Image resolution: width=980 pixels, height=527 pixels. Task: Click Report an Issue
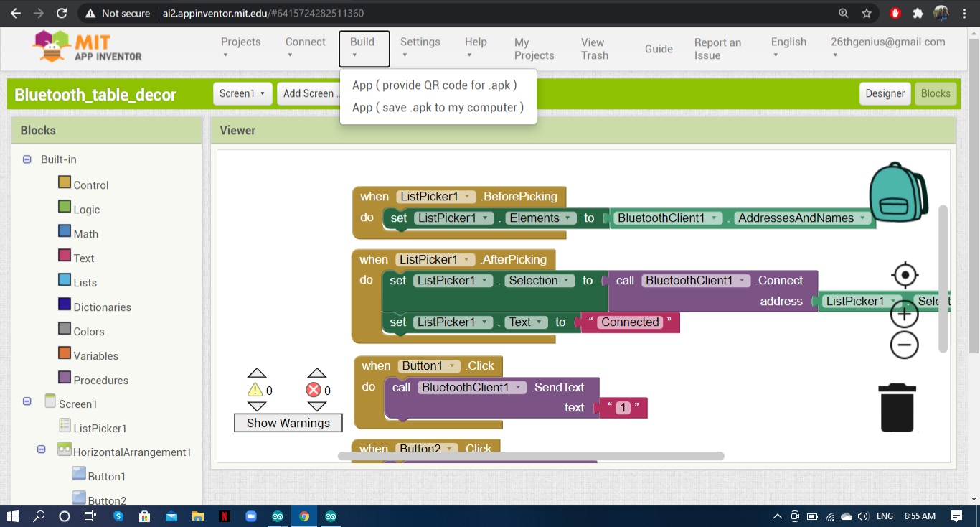point(717,49)
